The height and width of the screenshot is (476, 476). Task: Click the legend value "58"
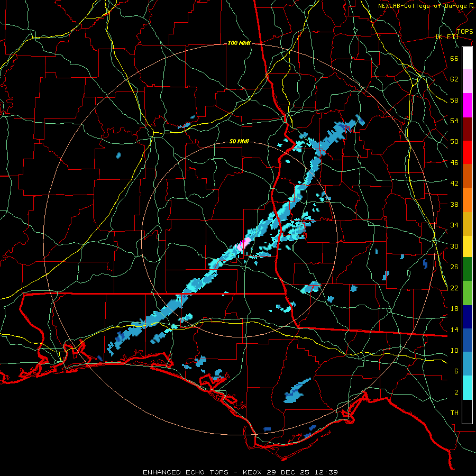[x=454, y=100]
